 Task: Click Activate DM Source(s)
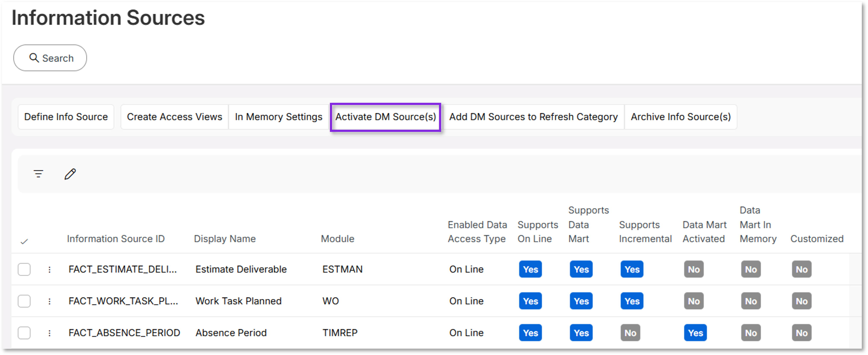pyautogui.click(x=385, y=117)
